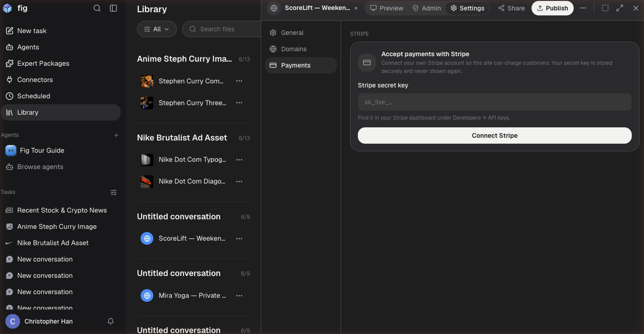644x334 pixels.
Task: Select Library in sidebar
Action: [61, 112]
